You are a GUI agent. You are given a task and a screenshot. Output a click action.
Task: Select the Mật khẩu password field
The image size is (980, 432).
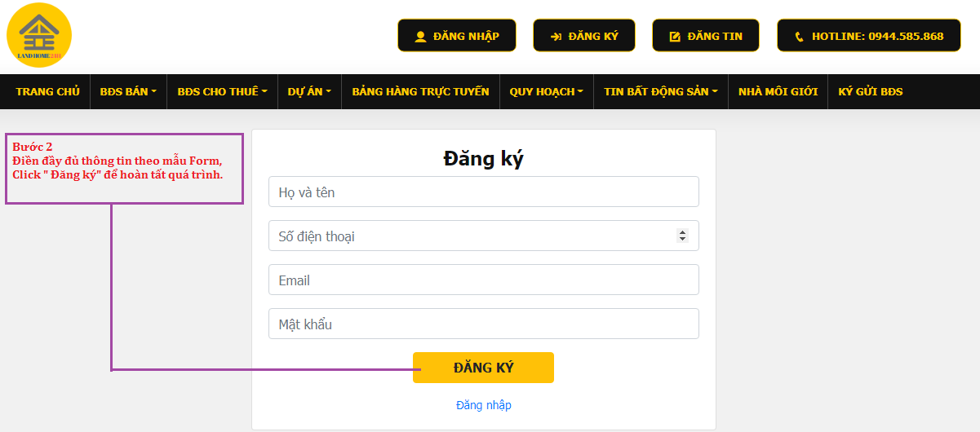click(x=483, y=324)
